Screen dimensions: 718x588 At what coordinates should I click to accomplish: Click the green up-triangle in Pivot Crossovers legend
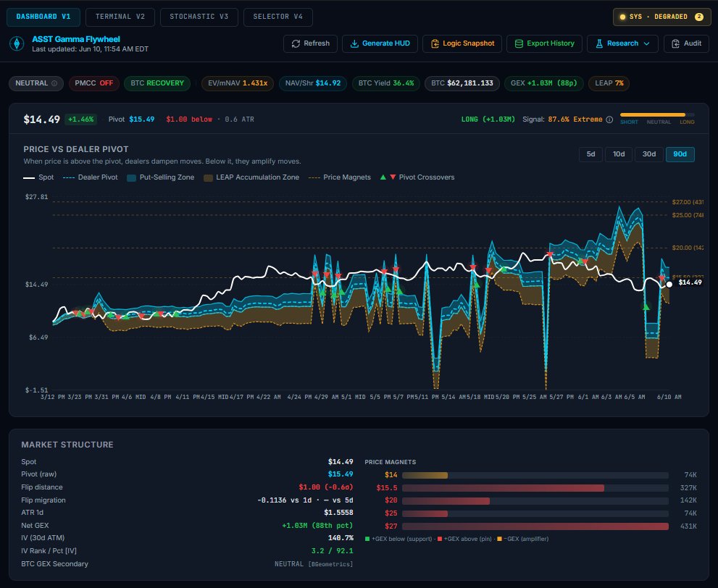point(383,177)
